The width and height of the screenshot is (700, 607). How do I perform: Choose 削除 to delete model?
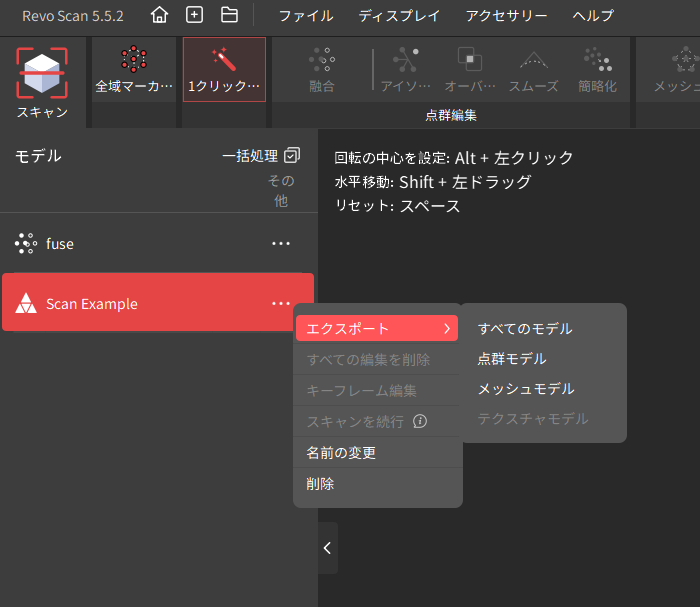click(x=377, y=484)
